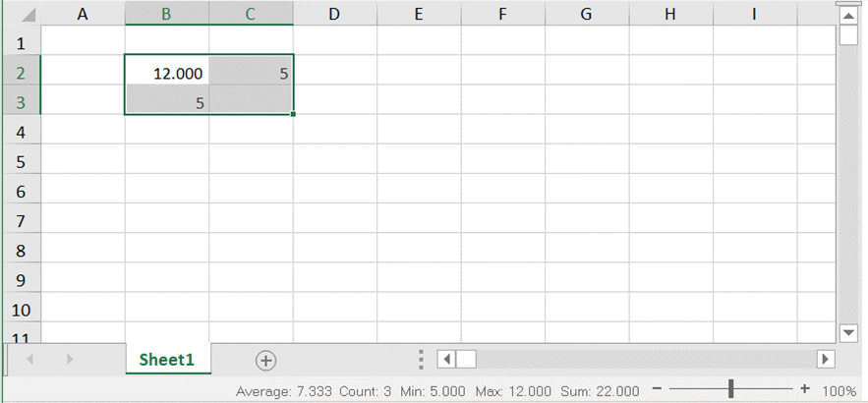This screenshot has width=868, height=403.
Task: Select column D header
Action: (334, 14)
